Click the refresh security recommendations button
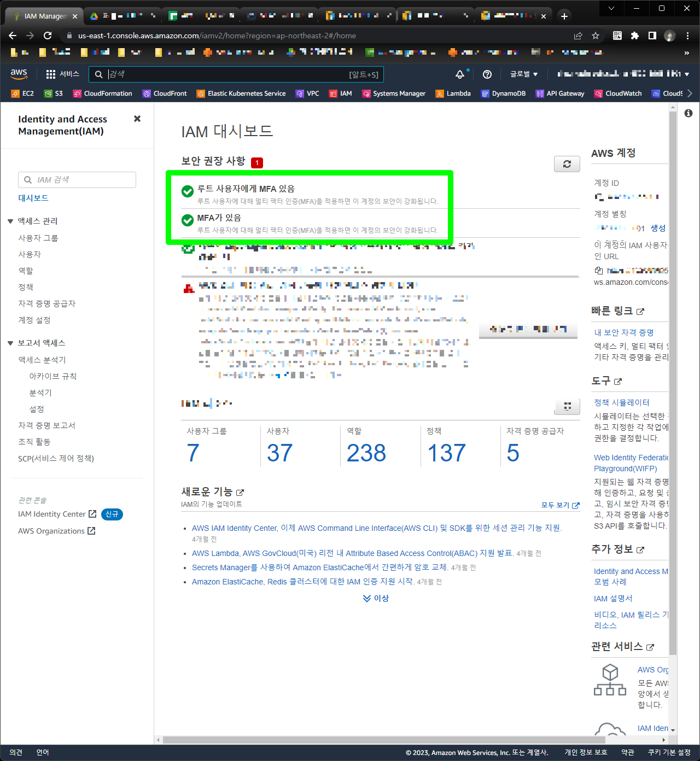This screenshot has width=700, height=761. [567, 164]
